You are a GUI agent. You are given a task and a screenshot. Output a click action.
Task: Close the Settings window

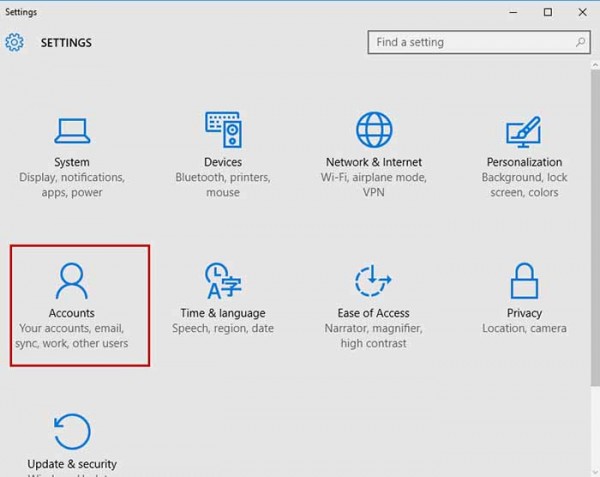(582, 12)
